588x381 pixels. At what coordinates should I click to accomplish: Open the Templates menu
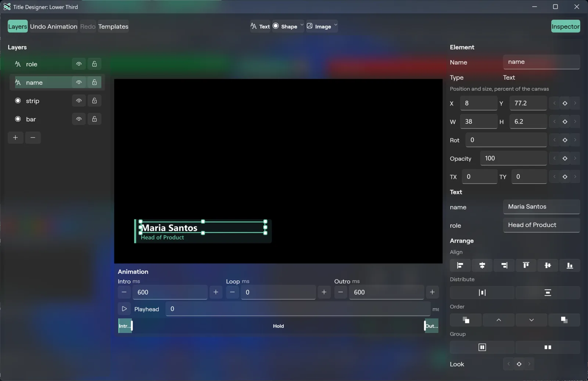pyautogui.click(x=113, y=26)
